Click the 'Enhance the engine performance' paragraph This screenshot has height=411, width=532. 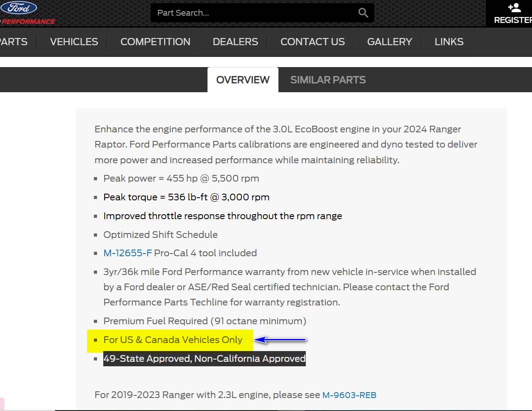286,144
